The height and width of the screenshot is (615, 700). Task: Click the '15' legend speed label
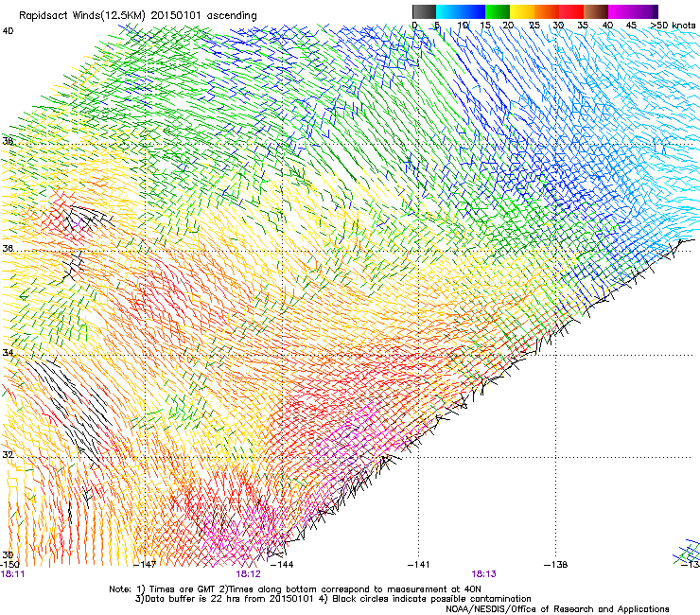click(485, 25)
